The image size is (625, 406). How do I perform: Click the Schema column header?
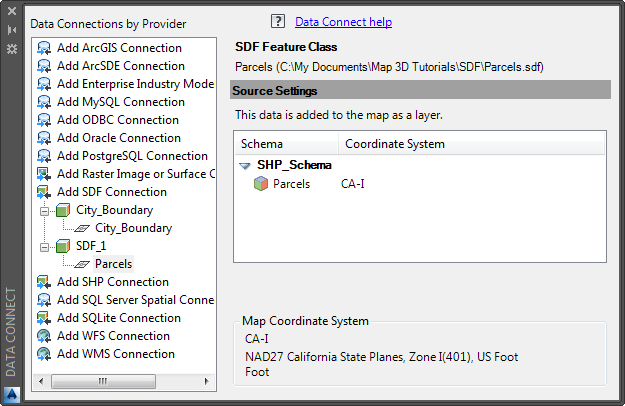262,144
